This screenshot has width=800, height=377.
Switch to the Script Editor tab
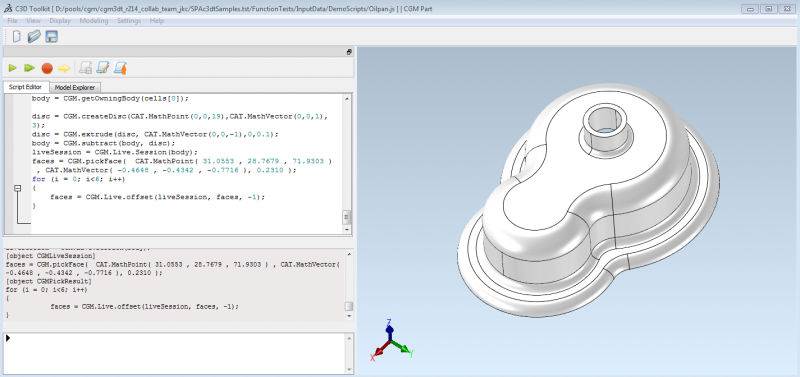(26, 87)
